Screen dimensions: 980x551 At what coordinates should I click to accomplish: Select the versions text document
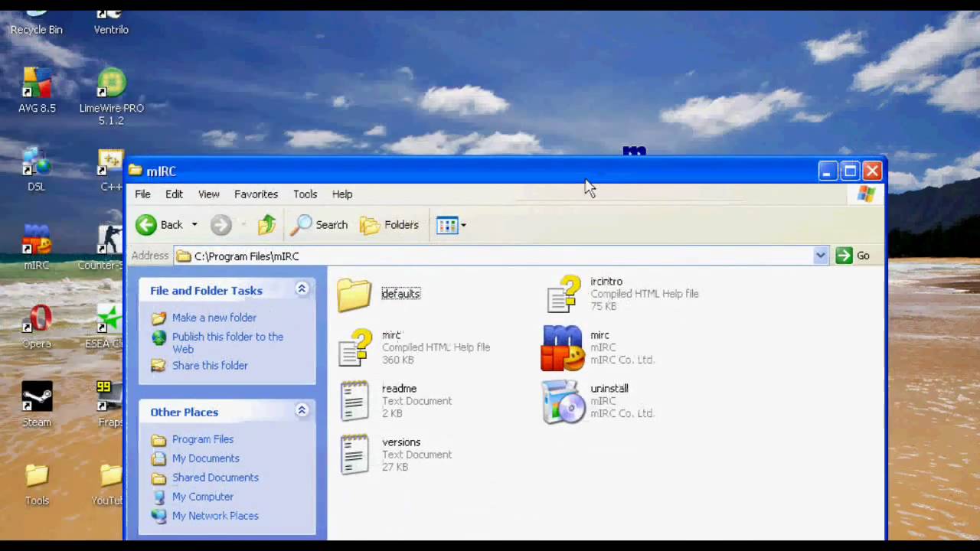[x=395, y=455]
